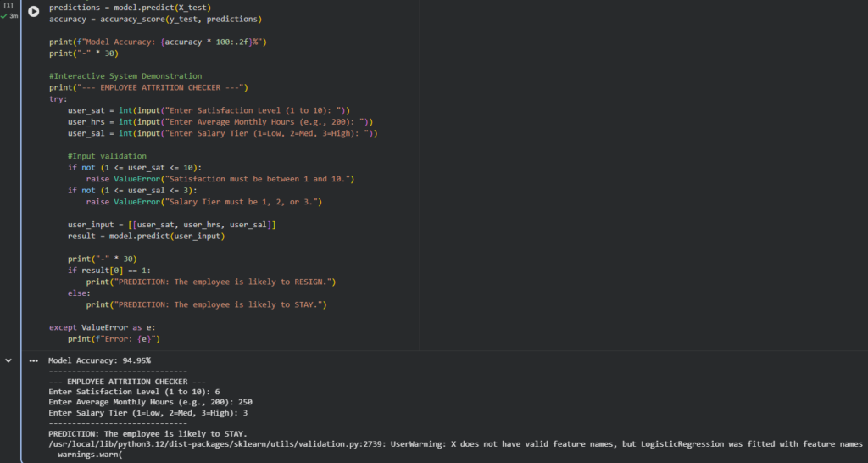Click the Model Accuracy 94.95% output line
Viewport: 868px width, 463px height.
(x=99, y=360)
